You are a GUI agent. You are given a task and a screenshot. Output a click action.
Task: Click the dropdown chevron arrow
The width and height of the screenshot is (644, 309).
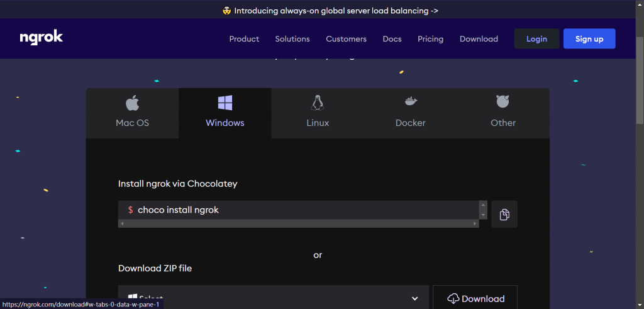415,299
